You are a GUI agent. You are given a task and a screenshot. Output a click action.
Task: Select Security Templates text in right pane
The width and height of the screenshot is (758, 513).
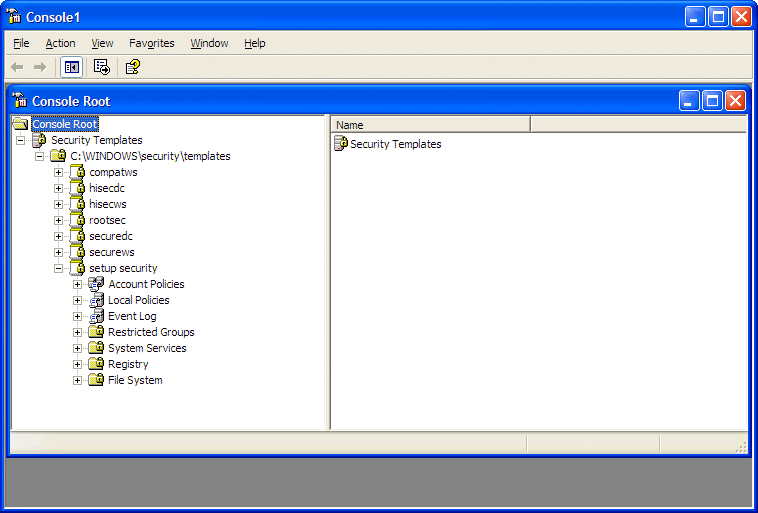(396, 144)
